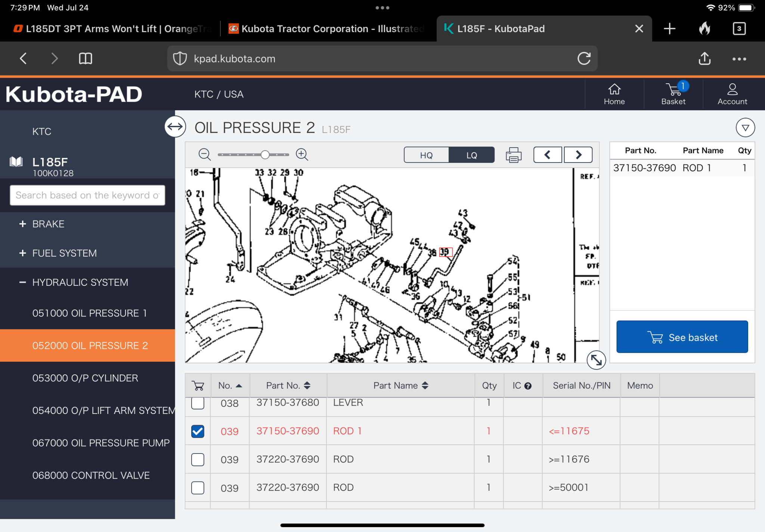Click the cart column header icon

pyautogui.click(x=198, y=386)
